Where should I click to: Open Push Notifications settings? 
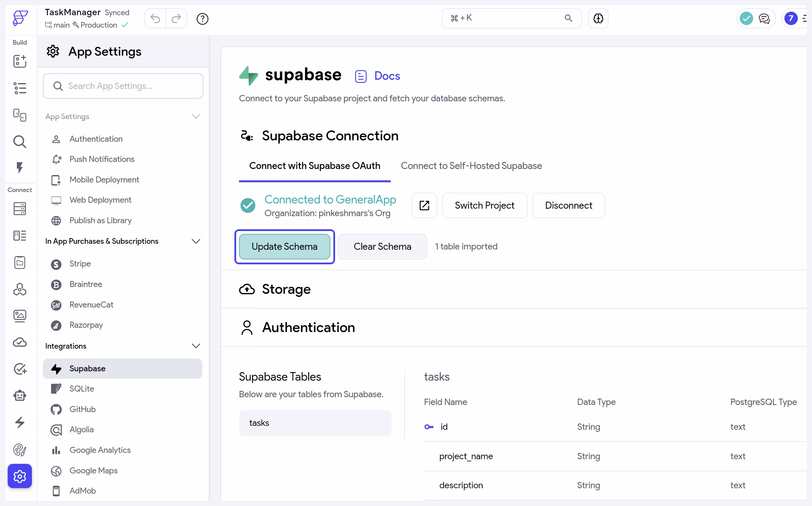click(123, 159)
